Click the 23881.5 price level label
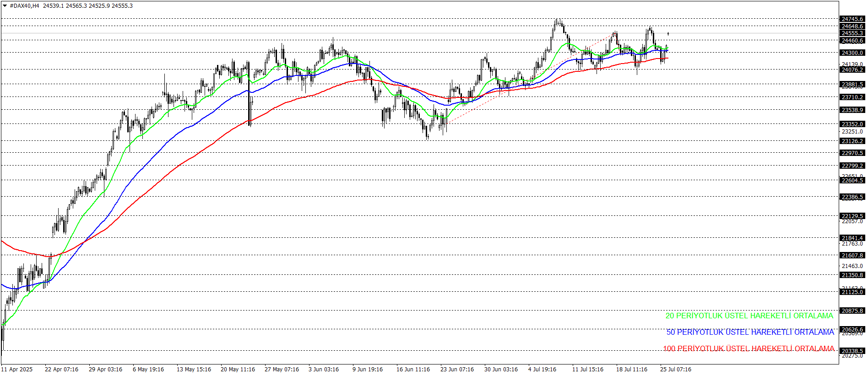This screenshot has height=375, width=868. 852,84
